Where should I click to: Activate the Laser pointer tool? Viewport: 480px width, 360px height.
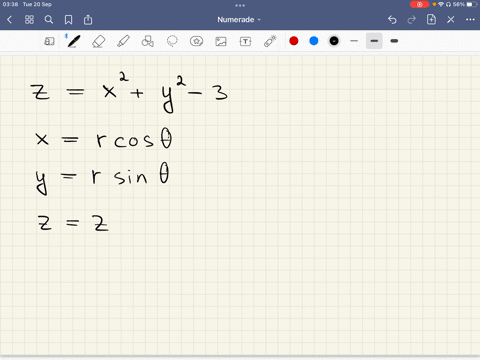(270, 41)
